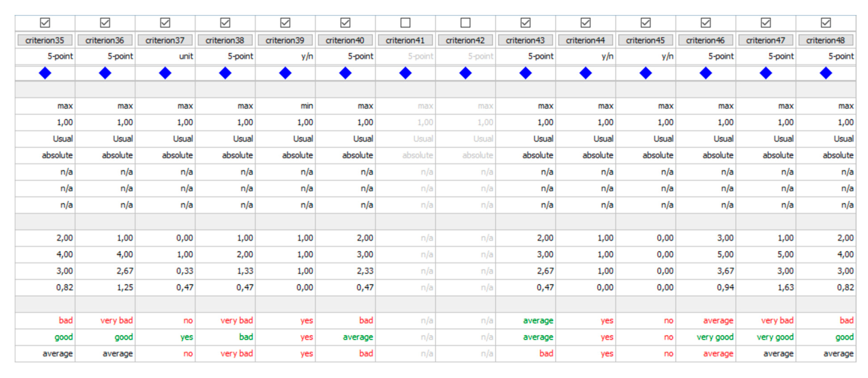
Task: Click the blue diamond under criterion43
Action: click(525, 73)
